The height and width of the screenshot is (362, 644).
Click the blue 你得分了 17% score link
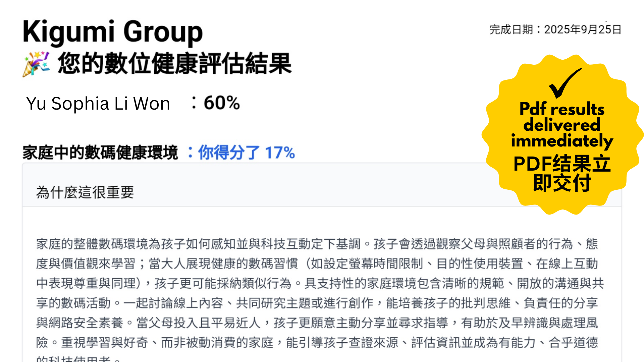[x=246, y=153]
